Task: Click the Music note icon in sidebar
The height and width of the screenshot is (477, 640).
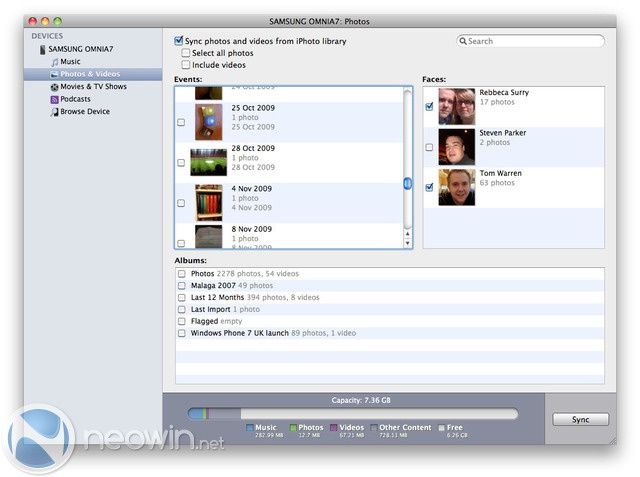Action: (55, 62)
